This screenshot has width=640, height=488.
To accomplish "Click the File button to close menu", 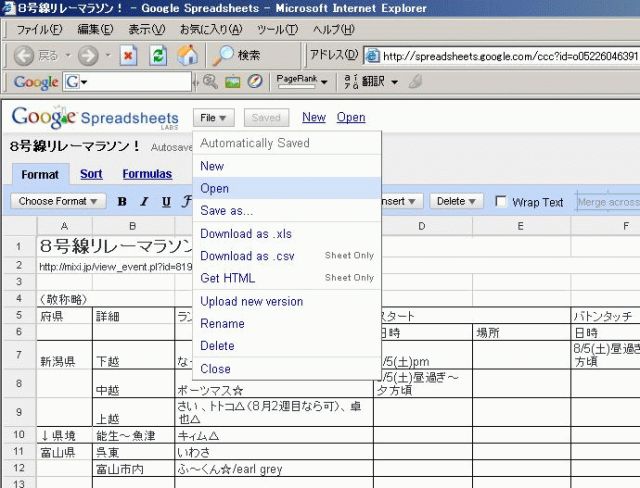I will [x=215, y=118].
